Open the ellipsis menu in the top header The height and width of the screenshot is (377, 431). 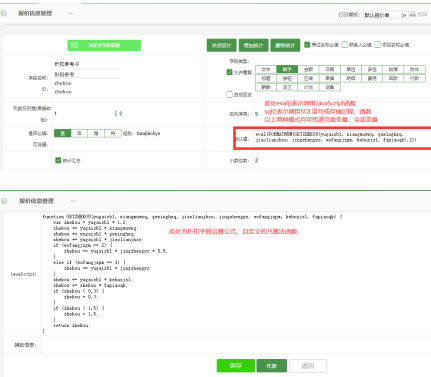pos(70,13)
